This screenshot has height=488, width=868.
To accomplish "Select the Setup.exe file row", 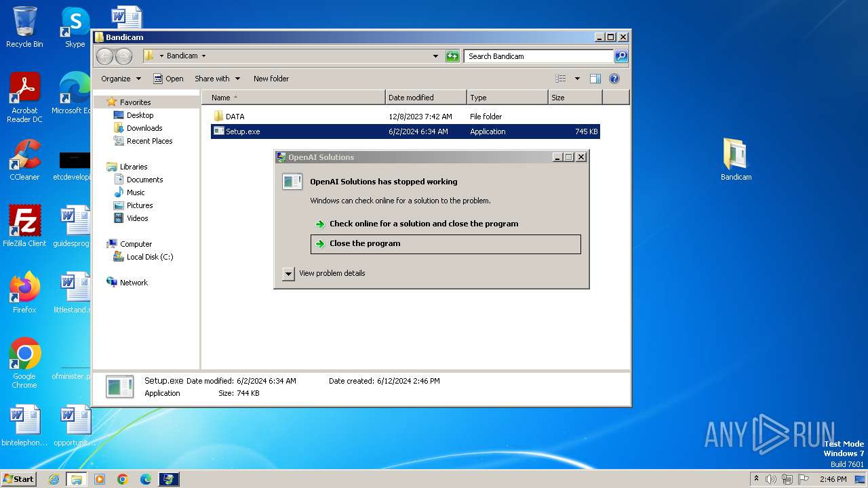I will click(x=406, y=131).
